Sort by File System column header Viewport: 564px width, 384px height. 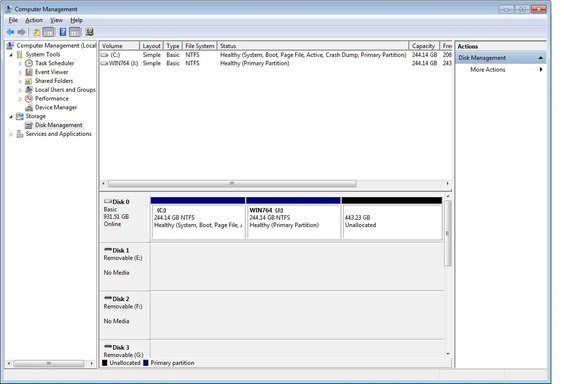pyautogui.click(x=200, y=46)
